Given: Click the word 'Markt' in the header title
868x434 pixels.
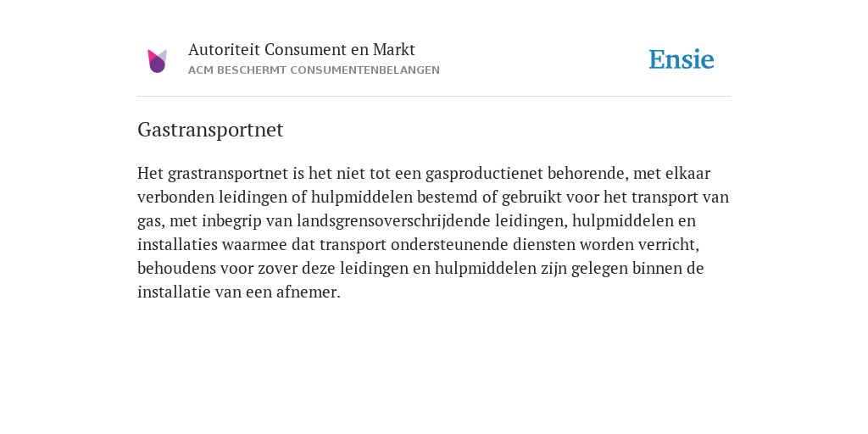Looking at the screenshot, I should pyautogui.click(x=393, y=50).
